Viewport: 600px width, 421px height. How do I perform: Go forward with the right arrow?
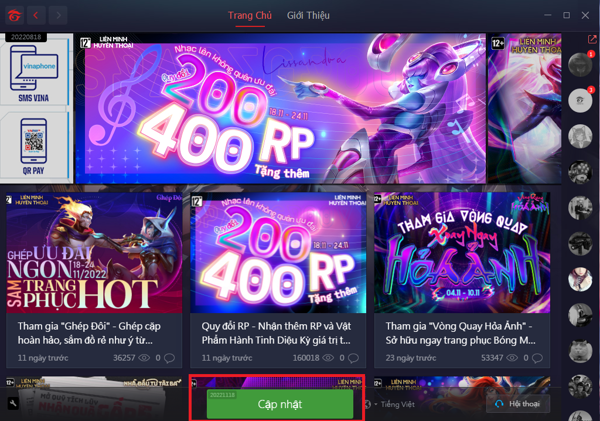58,15
